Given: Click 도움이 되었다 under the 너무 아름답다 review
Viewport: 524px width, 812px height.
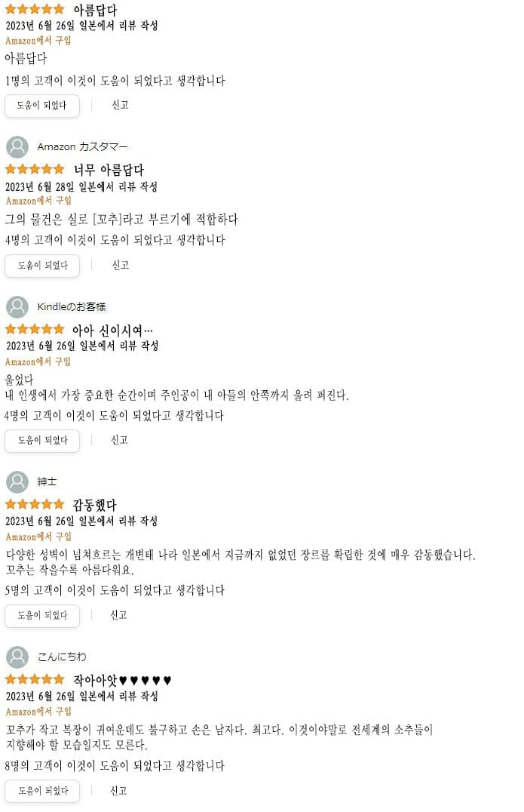Looking at the screenshot, I should click(42, 266).
